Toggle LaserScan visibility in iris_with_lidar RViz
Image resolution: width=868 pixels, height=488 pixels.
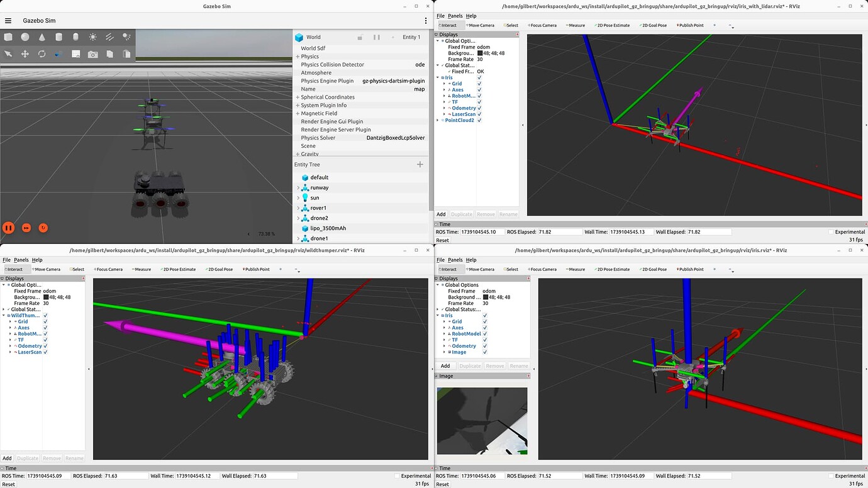click(x=480, y=114)
